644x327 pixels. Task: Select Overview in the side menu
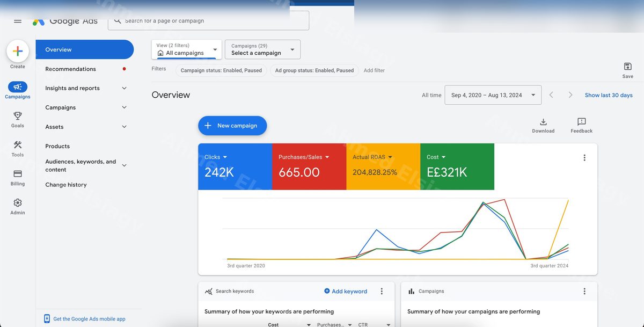(x=84, y=49)
